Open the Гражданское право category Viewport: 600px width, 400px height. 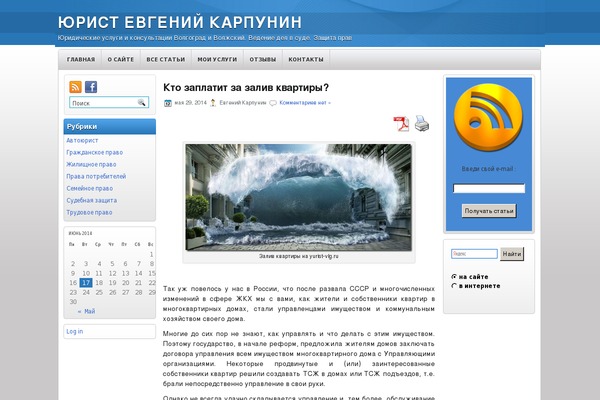click(95, 152)
